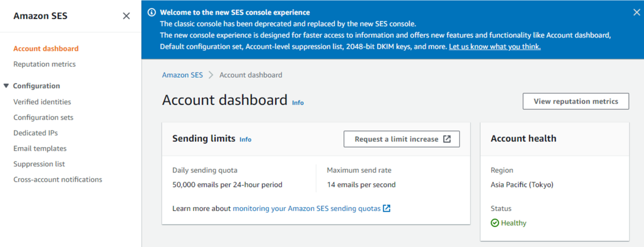Click Request a limit increase button
Viewport: 644px width, 247px height.
(402, 139)
